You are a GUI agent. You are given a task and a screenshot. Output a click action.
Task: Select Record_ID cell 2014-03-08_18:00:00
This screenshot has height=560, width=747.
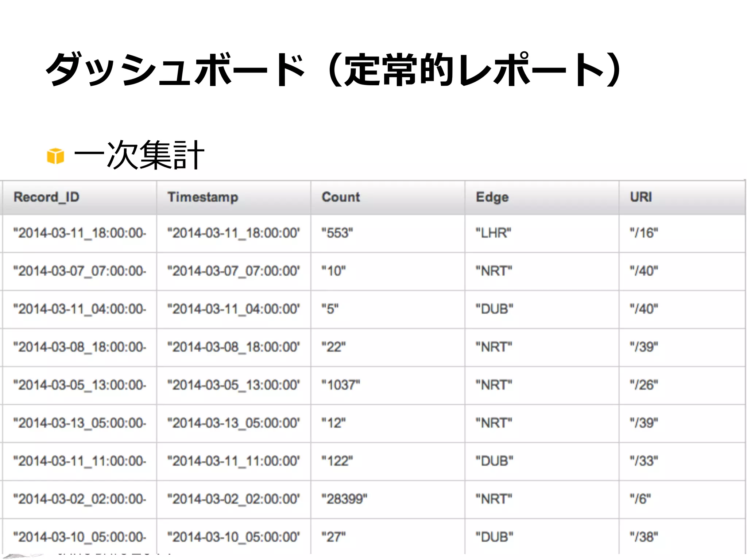point(80,347)
